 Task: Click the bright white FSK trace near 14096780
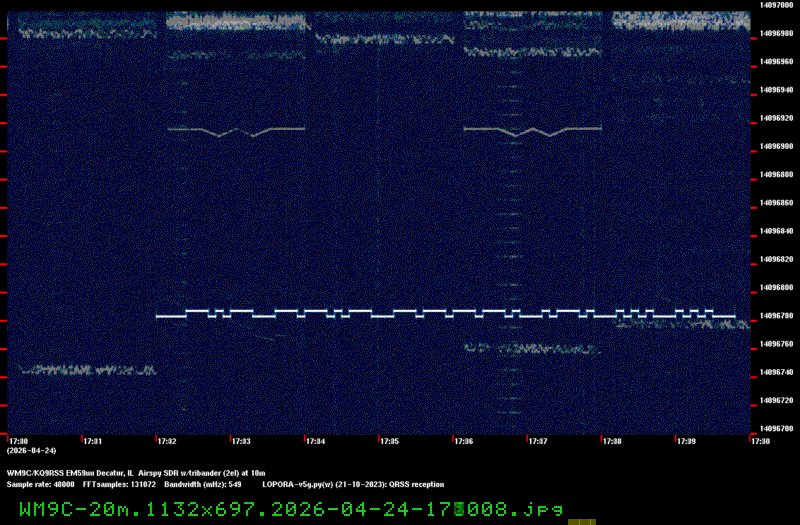pyautogui.click(x=445, y=313)
